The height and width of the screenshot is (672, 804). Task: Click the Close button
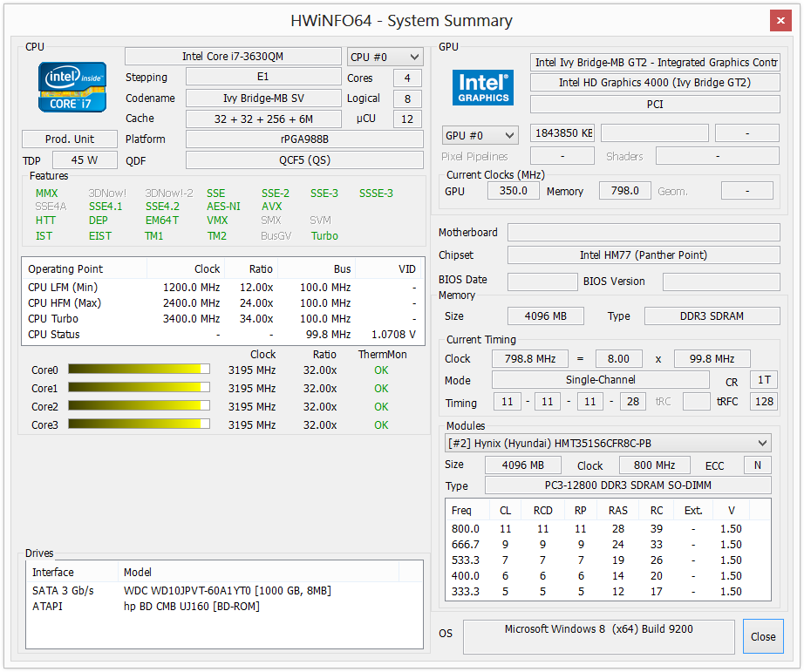pos(763,636)
